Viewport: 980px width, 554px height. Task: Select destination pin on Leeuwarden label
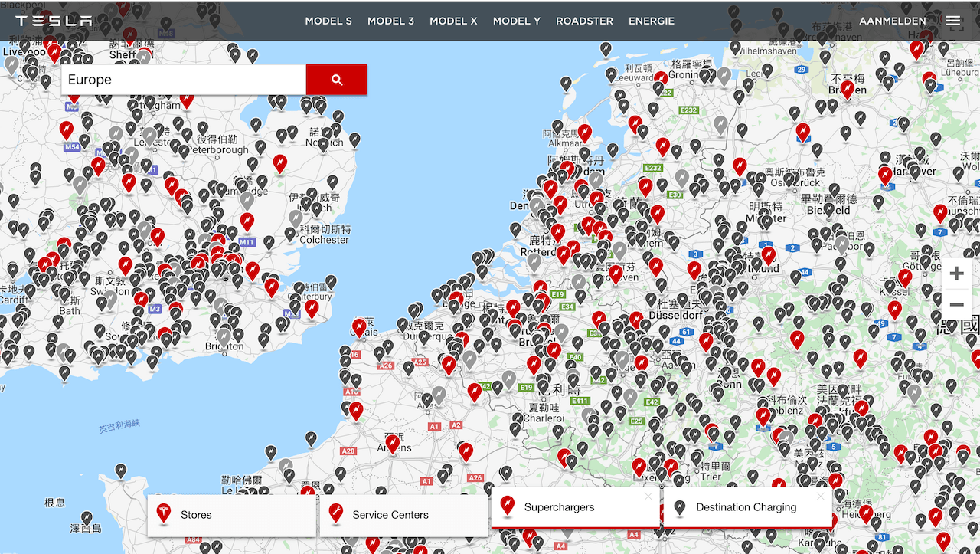[x=611, y=75]
